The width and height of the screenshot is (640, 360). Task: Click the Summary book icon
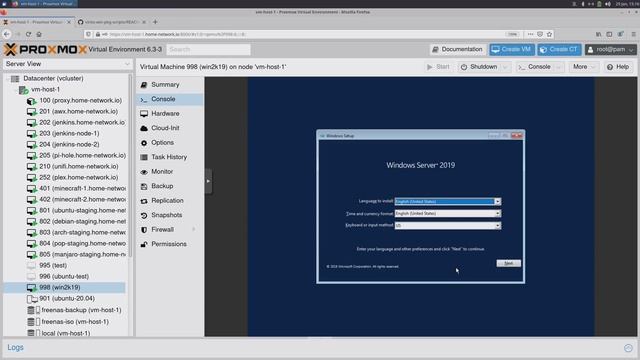pos(144,85)
